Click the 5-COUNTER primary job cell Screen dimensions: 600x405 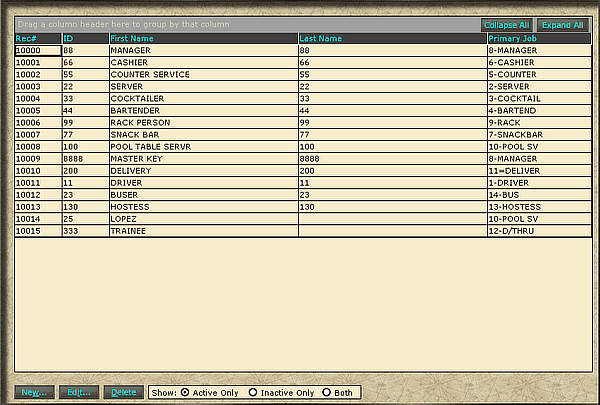click(x=540, y=75)
